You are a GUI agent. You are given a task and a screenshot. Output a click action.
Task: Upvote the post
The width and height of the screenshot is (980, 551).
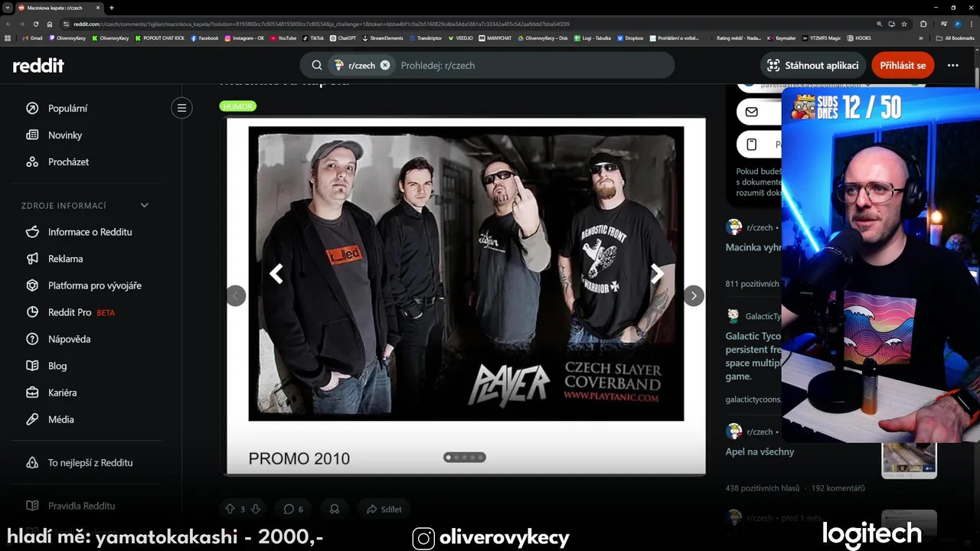click(230, 509)
